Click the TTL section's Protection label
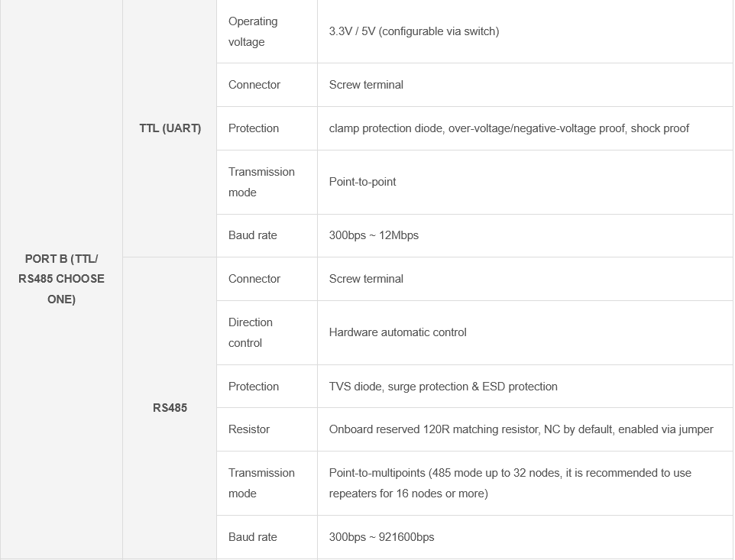 253,128
